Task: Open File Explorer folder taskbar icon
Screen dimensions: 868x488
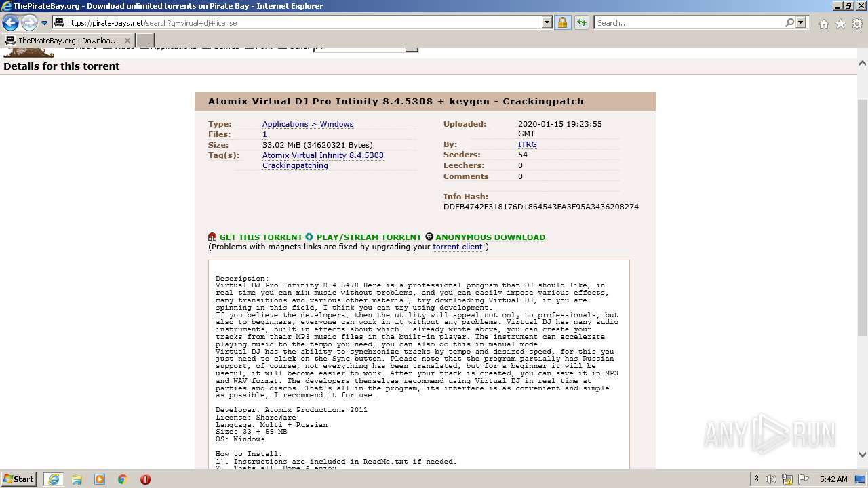Action: pyautogui.click(x=77, y=479)
